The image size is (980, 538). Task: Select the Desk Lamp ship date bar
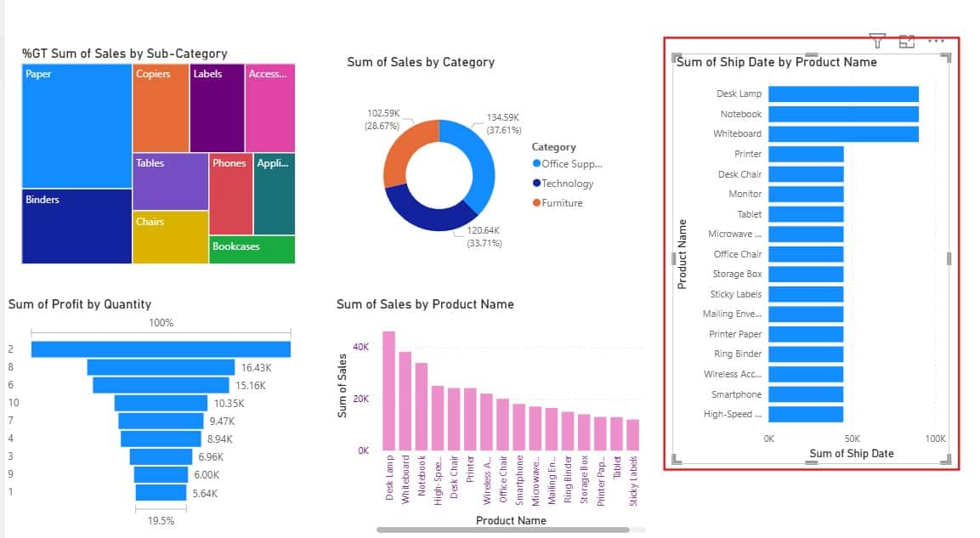(x=843, y=93)
